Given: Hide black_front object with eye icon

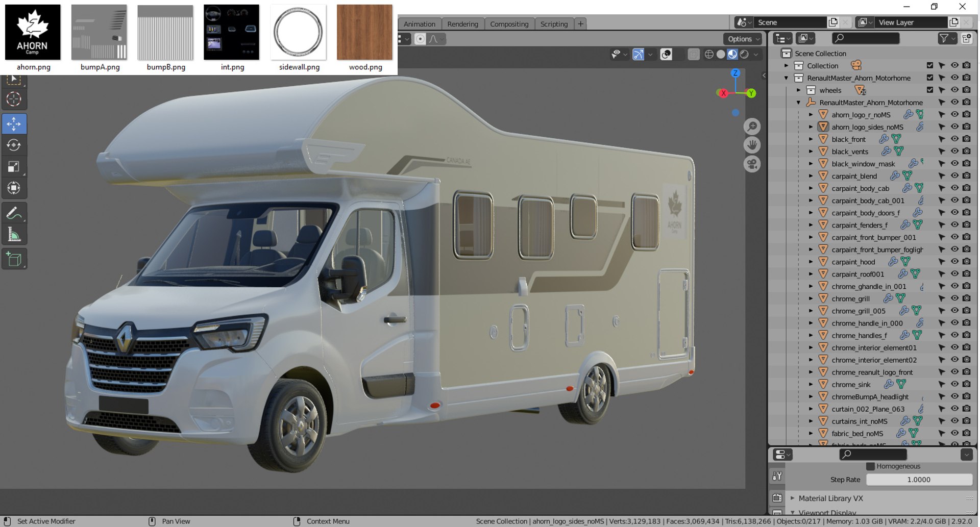Looking at the screenshot, I should tap(954, 139).
